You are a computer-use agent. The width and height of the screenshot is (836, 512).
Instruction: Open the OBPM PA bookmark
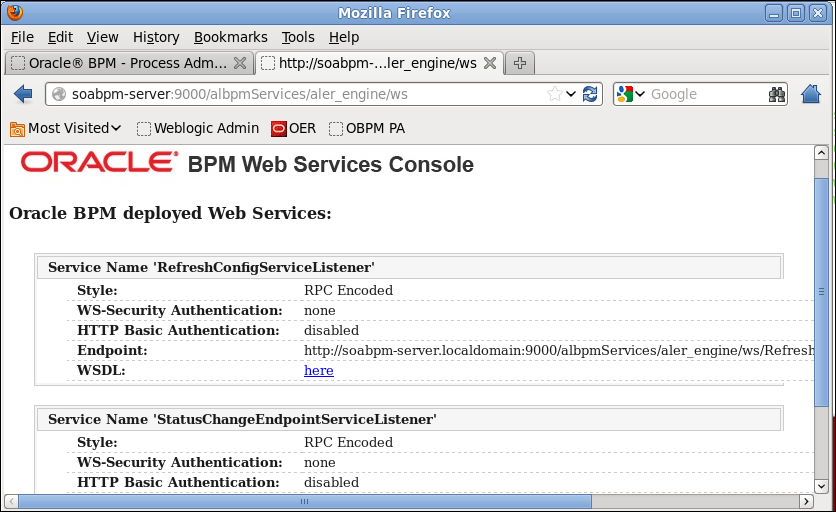[367, 129]
